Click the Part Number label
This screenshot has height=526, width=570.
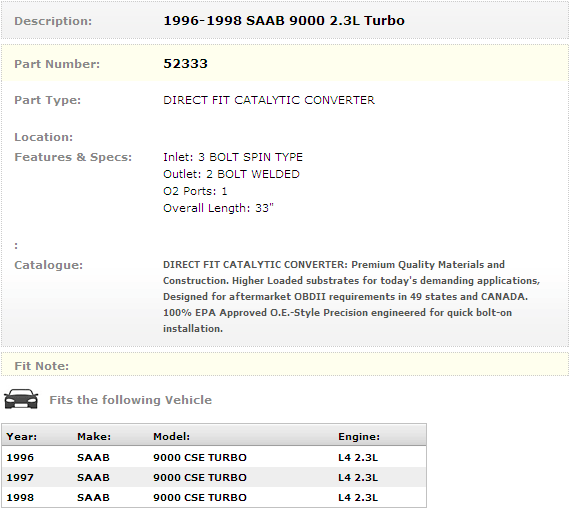point(57,64)
